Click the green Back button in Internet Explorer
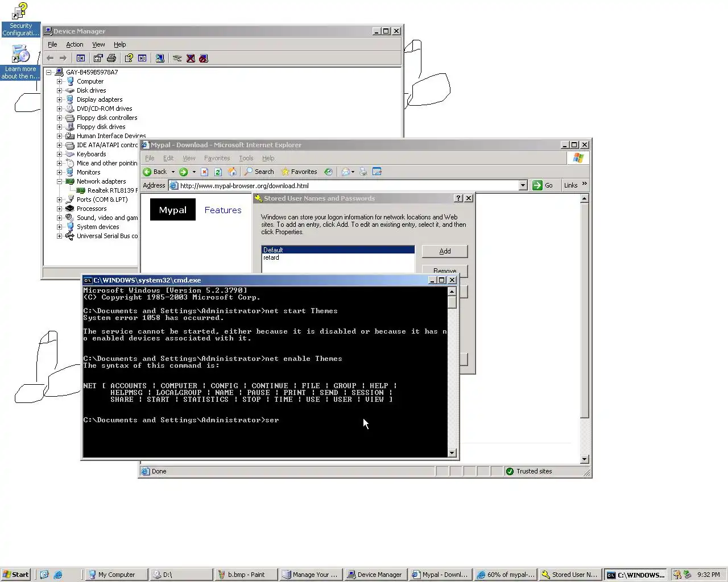728x582 pixels. 155,172
